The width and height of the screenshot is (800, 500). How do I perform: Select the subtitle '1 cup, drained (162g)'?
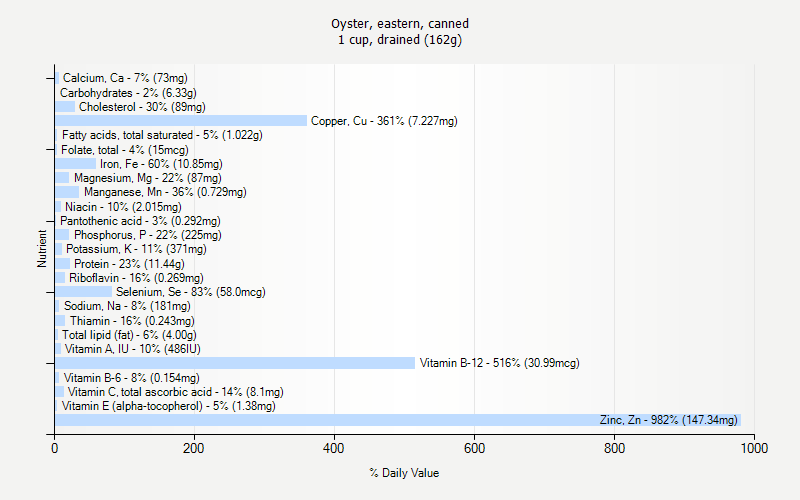pos(400,39)
